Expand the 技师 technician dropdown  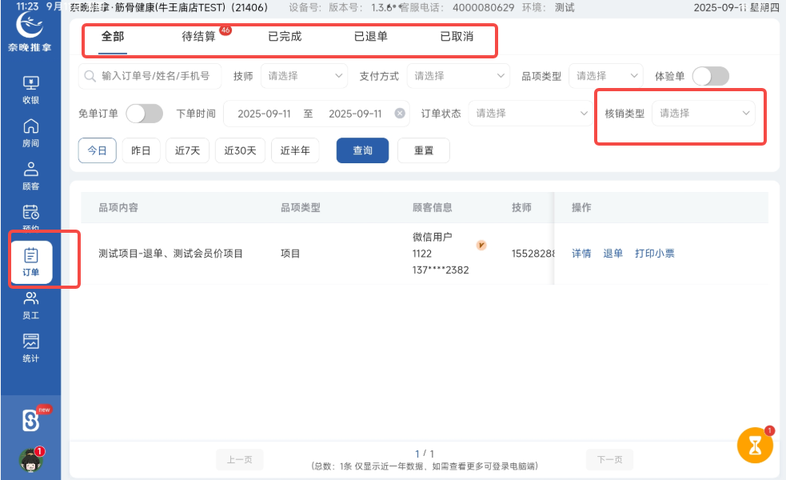coord(305,76)
